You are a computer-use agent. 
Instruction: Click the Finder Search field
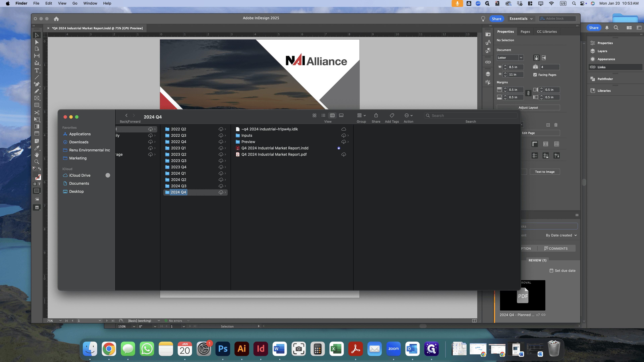(x=470, y=115)
